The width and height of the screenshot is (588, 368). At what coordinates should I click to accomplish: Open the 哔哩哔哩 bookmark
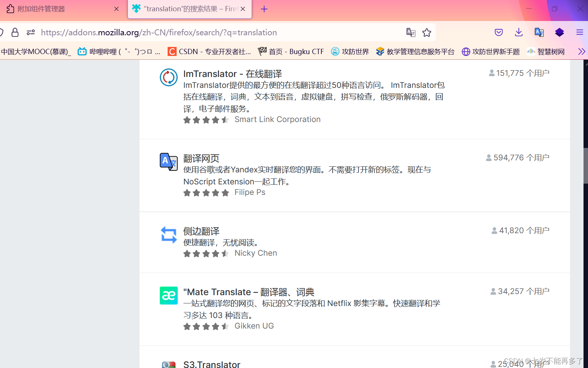pyautogui.click(x=119, y=51)
